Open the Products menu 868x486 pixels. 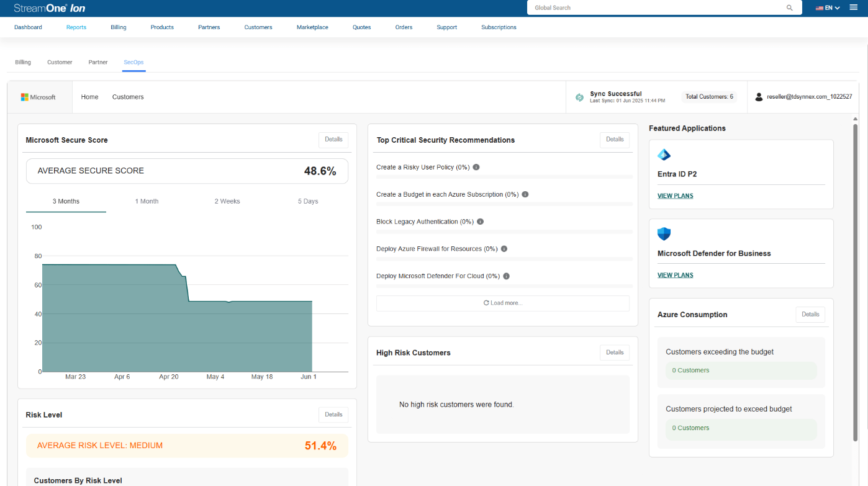click(x=162, y=27)
